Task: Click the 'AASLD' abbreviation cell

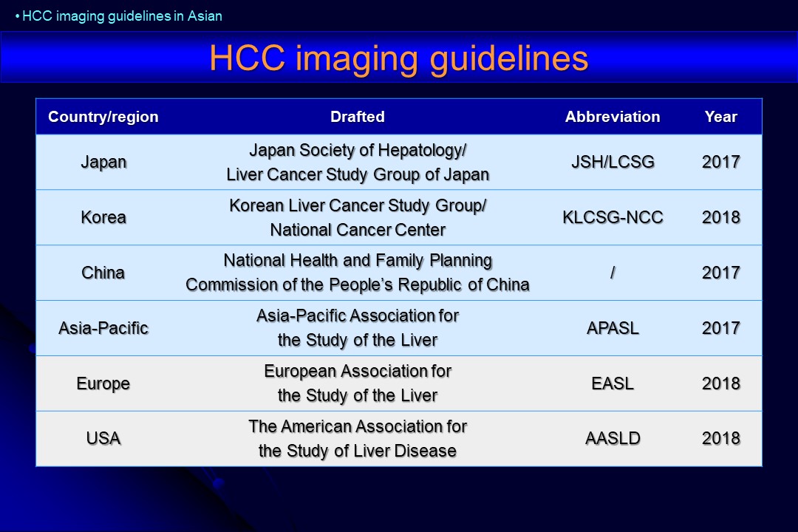Action: (613, 438)
